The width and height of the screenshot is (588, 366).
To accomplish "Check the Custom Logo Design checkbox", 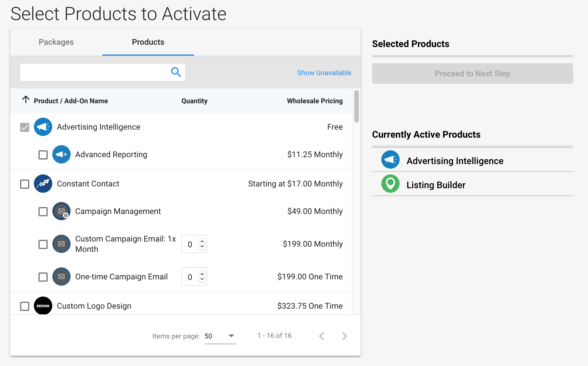I will [25, 306].
